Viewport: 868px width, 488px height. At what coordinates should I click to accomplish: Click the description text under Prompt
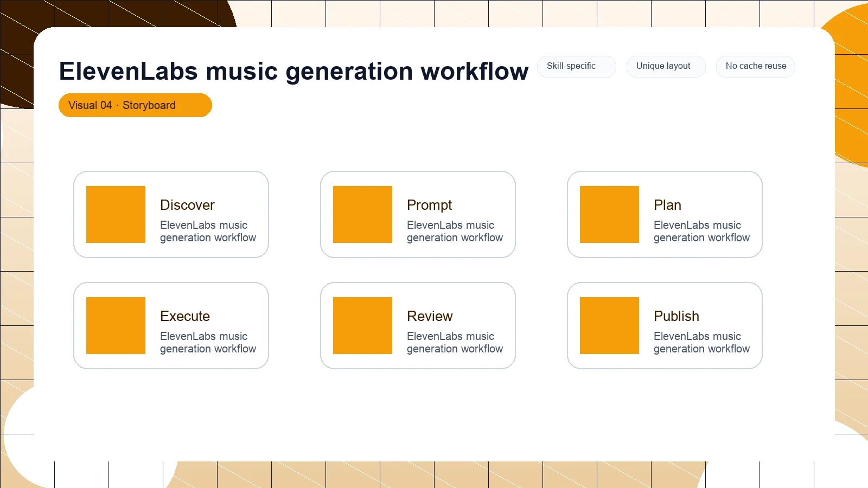pos(455,232)
